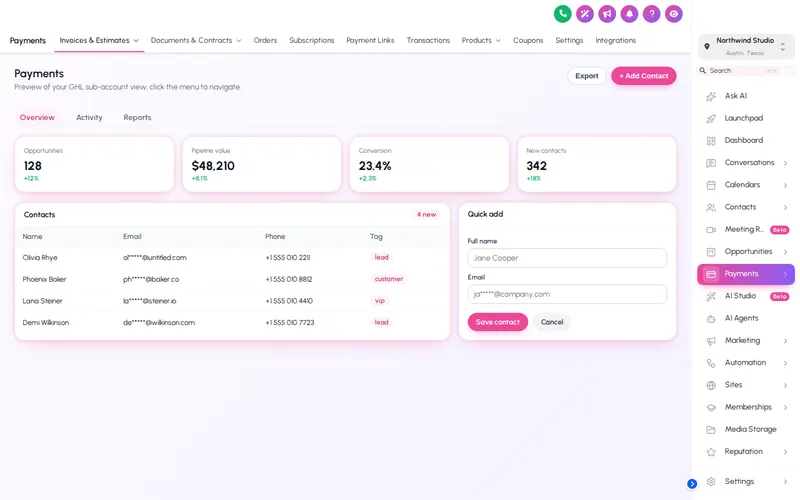This screenshot has height=500, width=800.
Task: Switch to the Activity tab
Action: pyautogui.click(x=89, y=117)
